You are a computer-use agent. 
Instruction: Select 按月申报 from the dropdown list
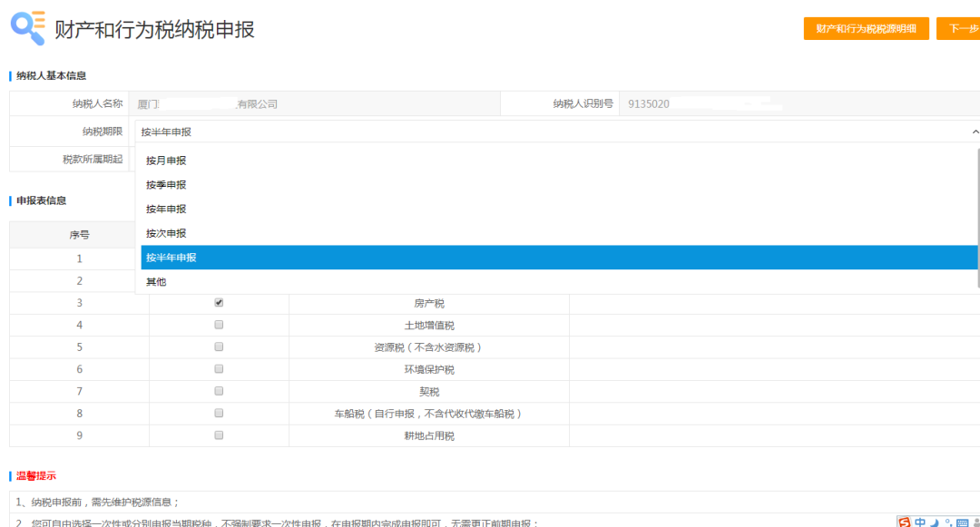(166, 160)
